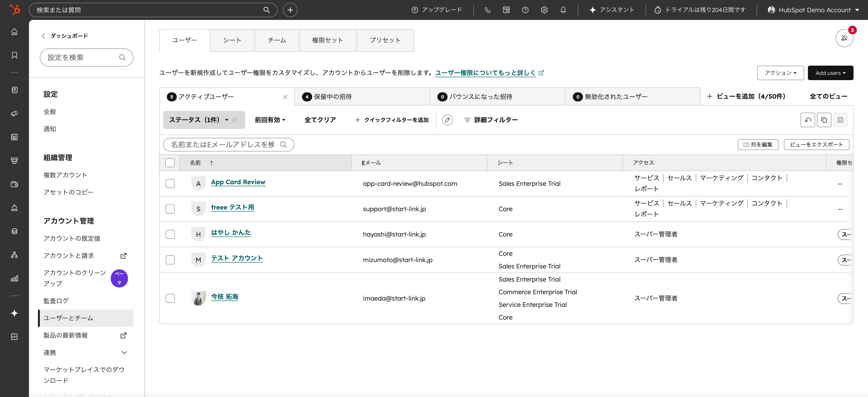The height and width of the screenshot is (397, 868).
Task: Open the notifications bell icon
Action: 563,10
